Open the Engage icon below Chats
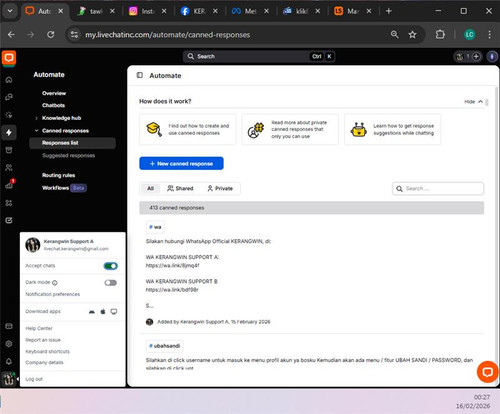The height and width of the screenshot is (414, 500). (x=9, y=115)
